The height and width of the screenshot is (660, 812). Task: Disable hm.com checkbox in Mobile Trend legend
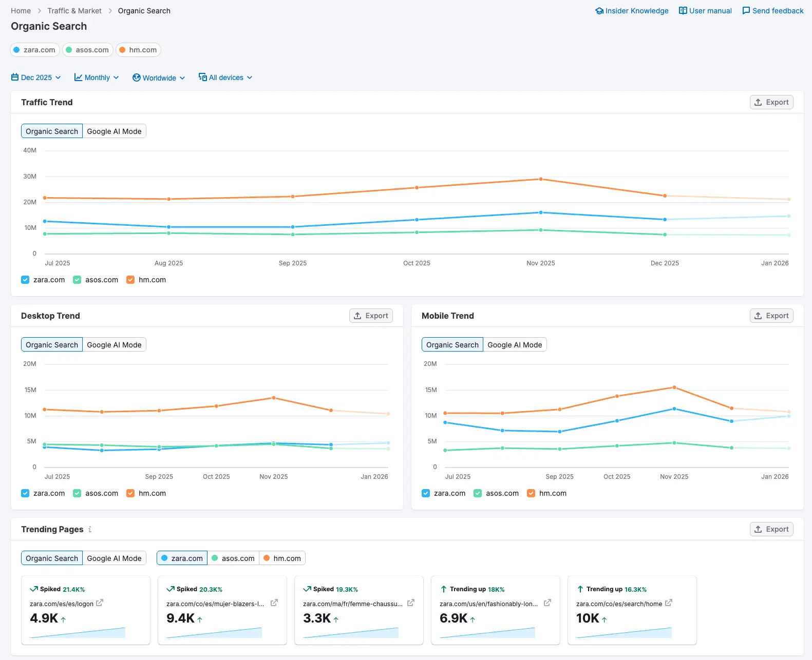pyautogui.click(x=531, y=493)
